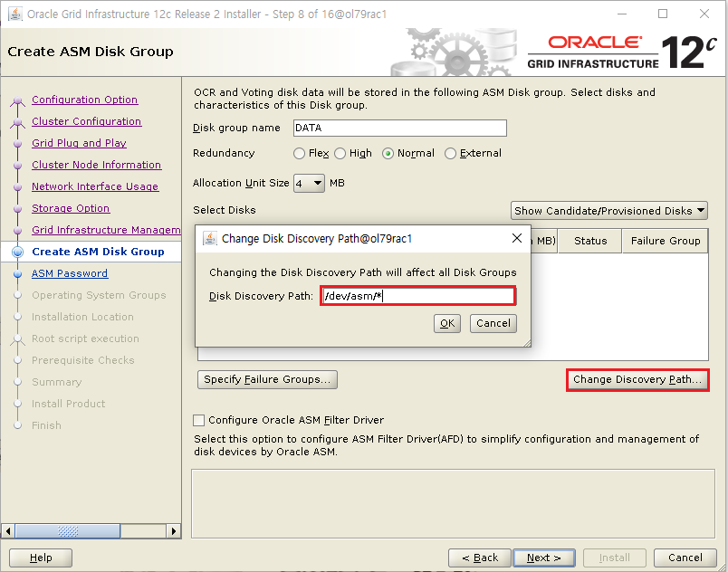Jump to Cluster Node Information step
728x572 pixels.
(97, 165)
